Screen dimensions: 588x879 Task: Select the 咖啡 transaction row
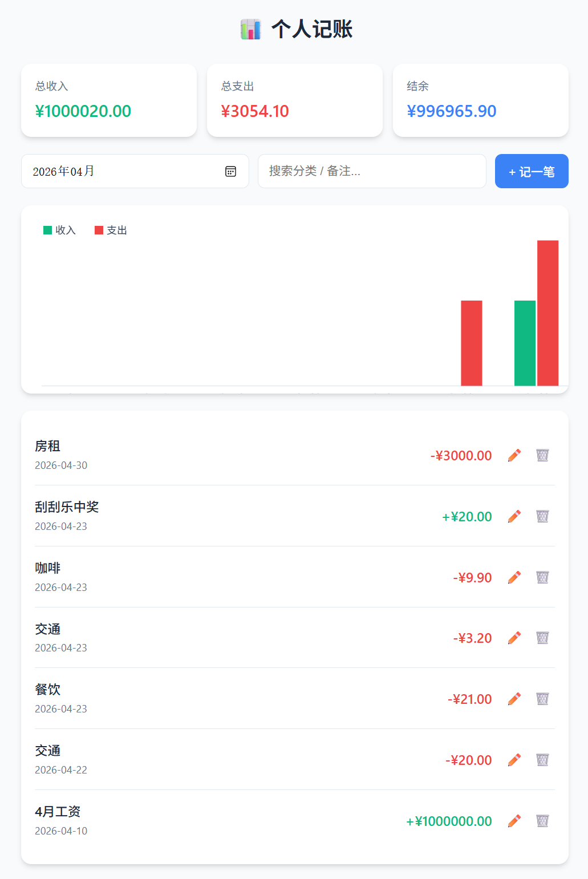coord(228,576)
